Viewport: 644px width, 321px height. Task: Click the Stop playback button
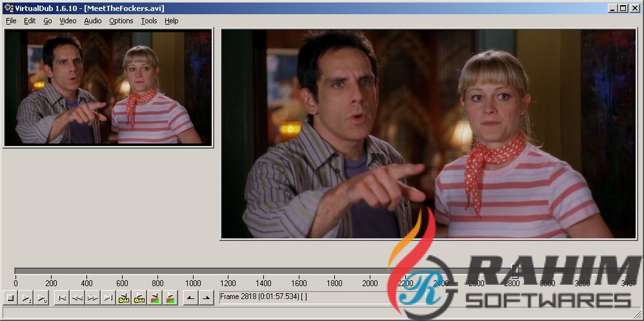pyautogui.click(x=11, y=298)
